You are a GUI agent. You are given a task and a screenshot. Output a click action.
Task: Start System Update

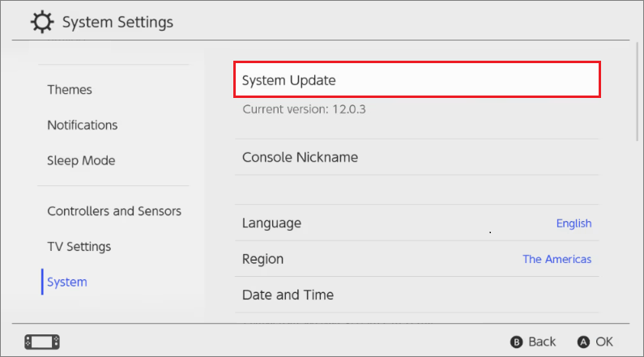click(x=417, y=80)
